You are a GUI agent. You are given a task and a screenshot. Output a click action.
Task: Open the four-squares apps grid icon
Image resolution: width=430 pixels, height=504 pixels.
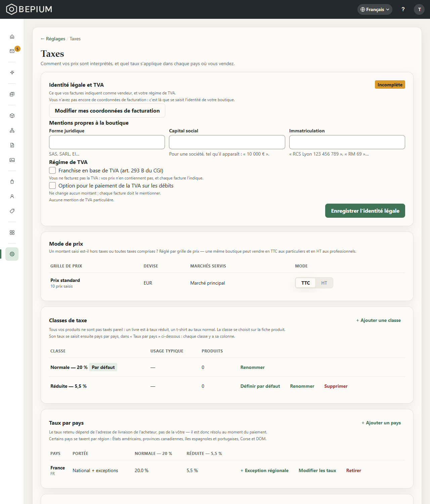(x=12, y=233)
